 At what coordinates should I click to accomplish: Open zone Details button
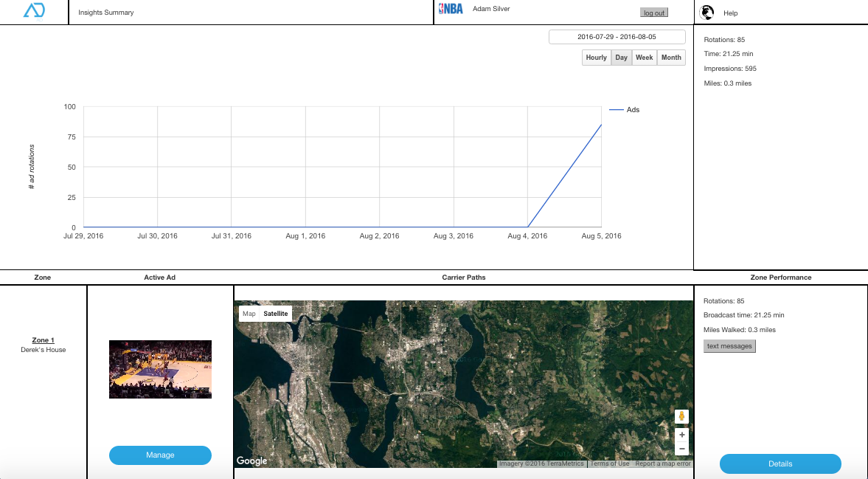click(x=780, y=464)
